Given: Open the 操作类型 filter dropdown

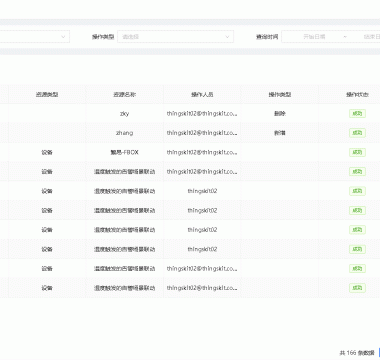Looking at the screenshot, I should [x=175, y=37].
